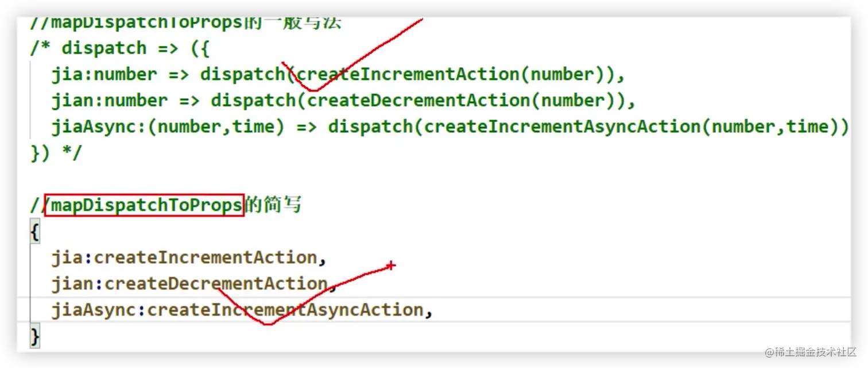The height and width of the screenshot is (369, 868).
Task: Click the red checkmark beside createIncrementAction
Action: (x=351, y=56)
